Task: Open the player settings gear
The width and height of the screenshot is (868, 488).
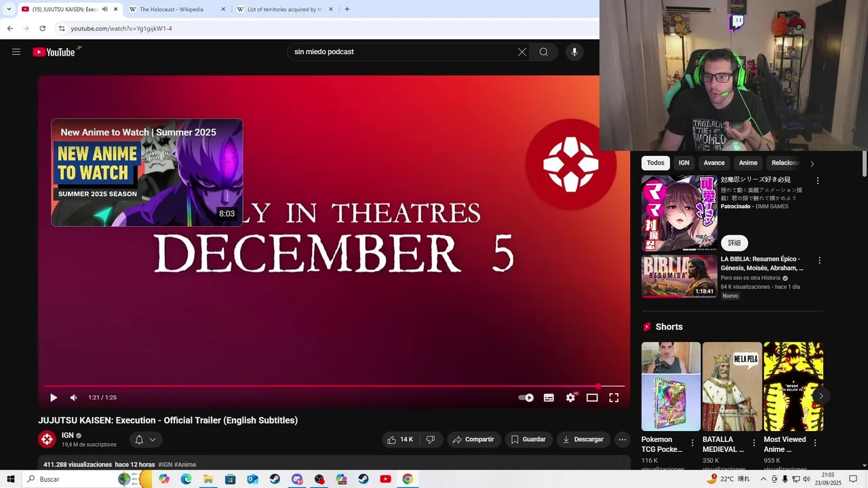Action: click(x=570, y=398)
